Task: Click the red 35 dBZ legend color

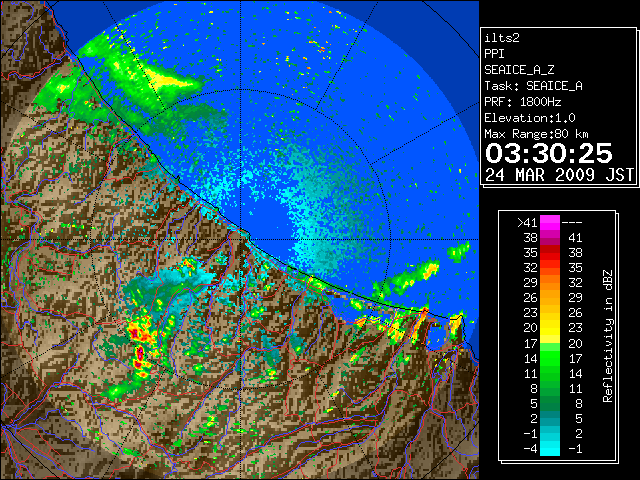Action: [549, 253]
